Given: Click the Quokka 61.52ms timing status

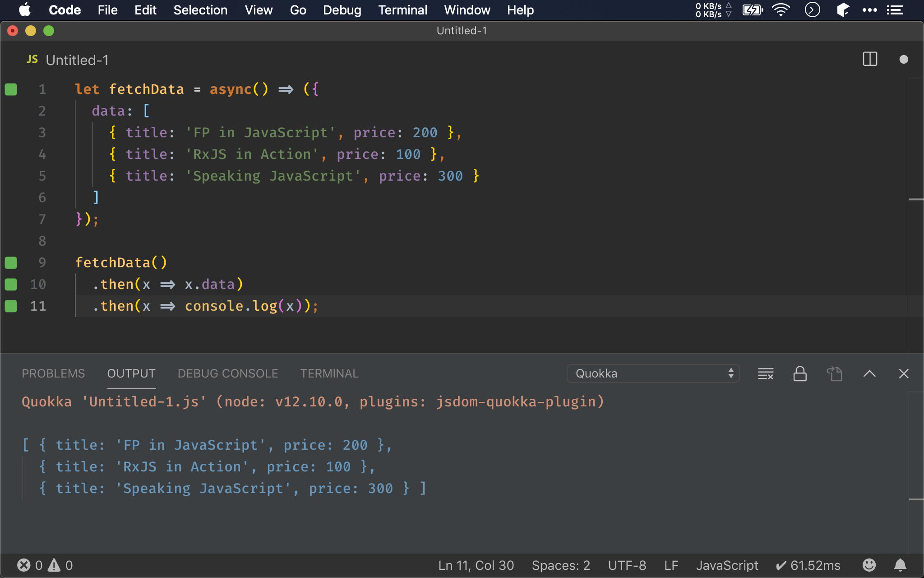Looking at the screenshot, I should point(808,565).
